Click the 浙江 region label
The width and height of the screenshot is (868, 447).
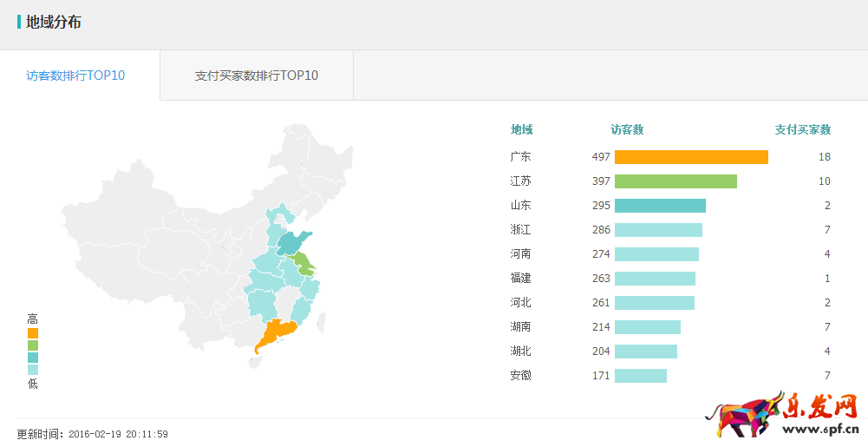[x=521, y=230]
